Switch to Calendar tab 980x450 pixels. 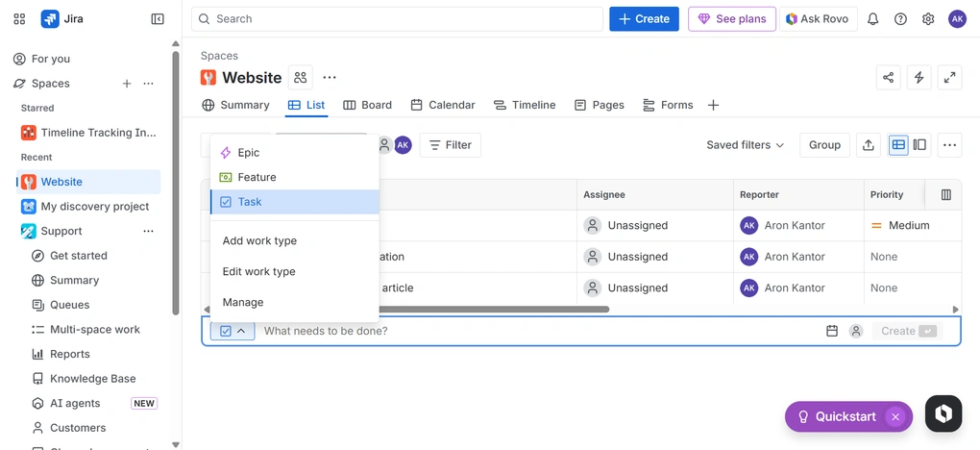click(x=443, y=105)
